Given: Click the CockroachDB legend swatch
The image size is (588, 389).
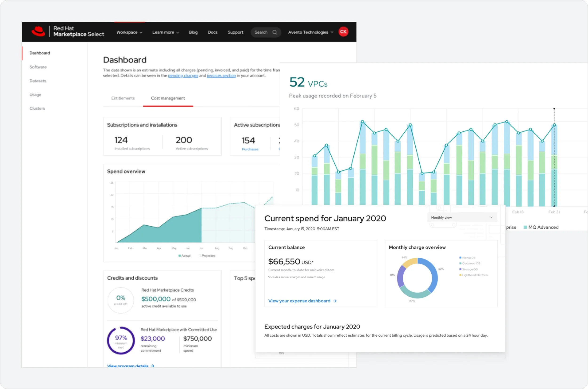Looking at the screenshot, I should pos(461,263).
